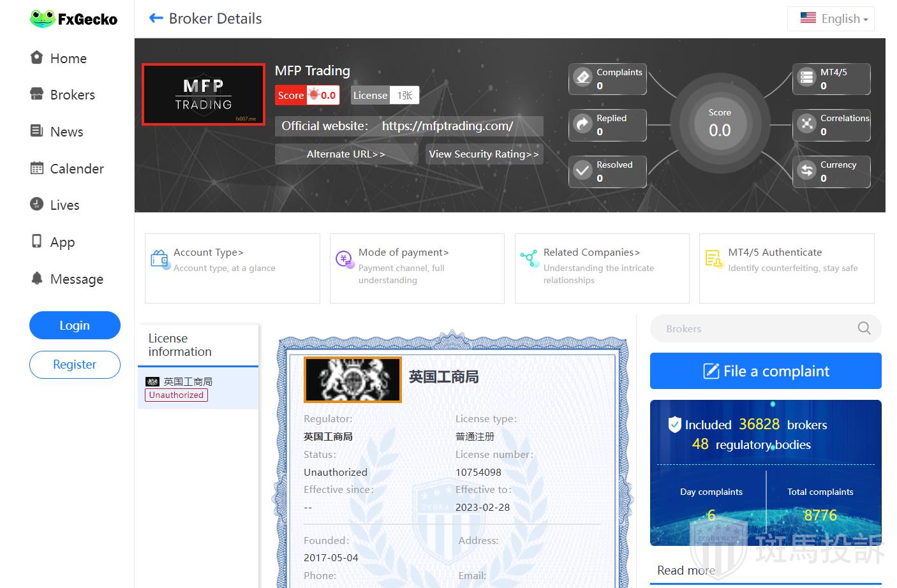
Task: Click the Correlations icon
Action: click(x=806, y=124)
